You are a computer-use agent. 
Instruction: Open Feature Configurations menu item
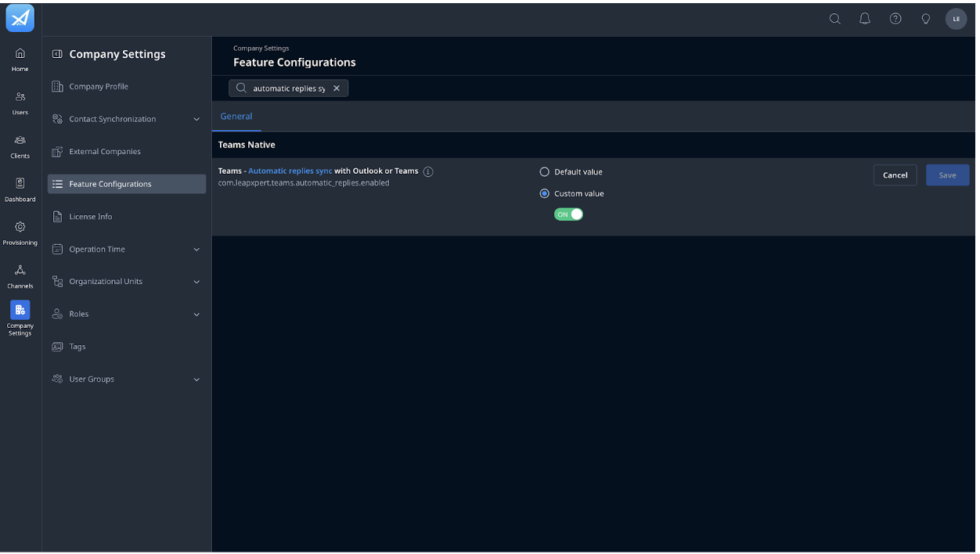pyautogui.click(x=127, y=184)
